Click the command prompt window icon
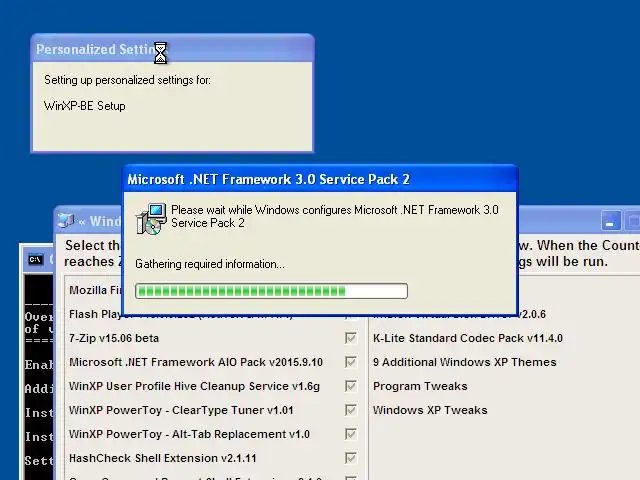The width and height of the screenshot is (640, 480). tap(36, 260)
